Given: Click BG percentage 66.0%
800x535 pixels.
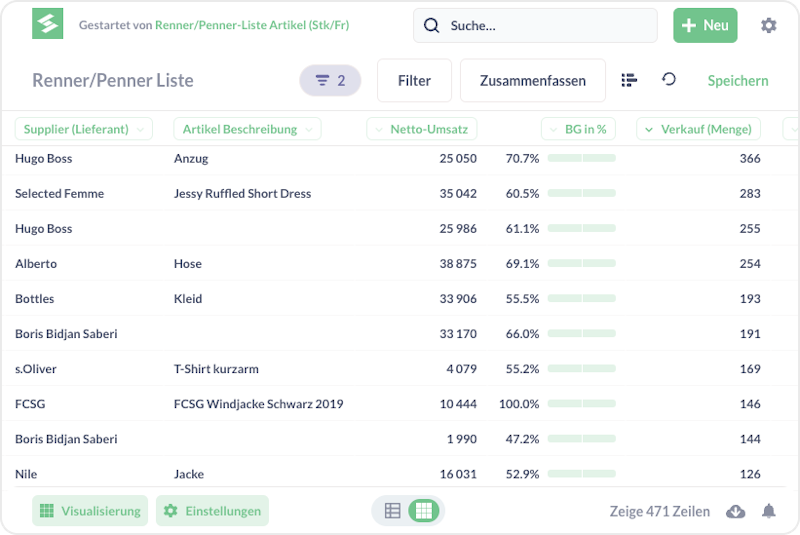Looking at the screenshot, I should (522, 334).
